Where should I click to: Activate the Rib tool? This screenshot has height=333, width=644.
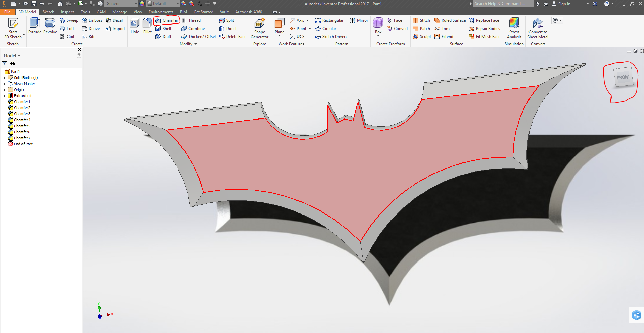point(88,37)
